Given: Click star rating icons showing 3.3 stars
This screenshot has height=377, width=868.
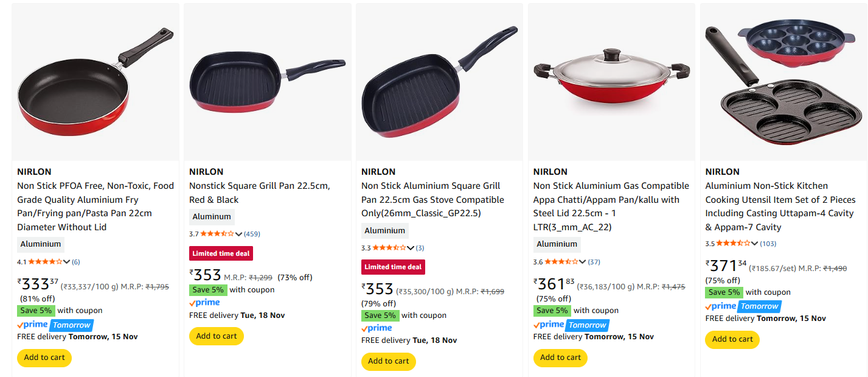Looking at the screenshot, I should [x=389, y=248].
